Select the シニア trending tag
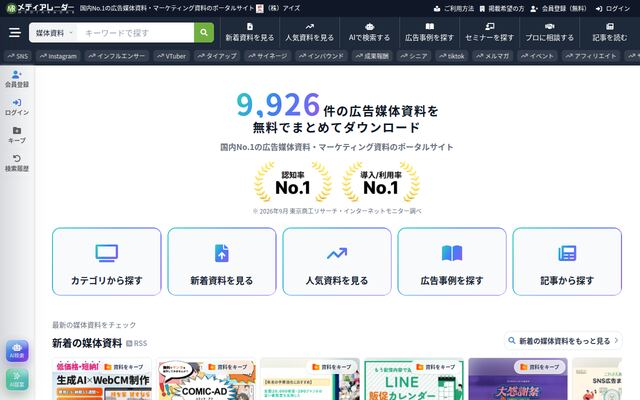The width and height of the screenshot is (640, 400). (x=414, y=56)
